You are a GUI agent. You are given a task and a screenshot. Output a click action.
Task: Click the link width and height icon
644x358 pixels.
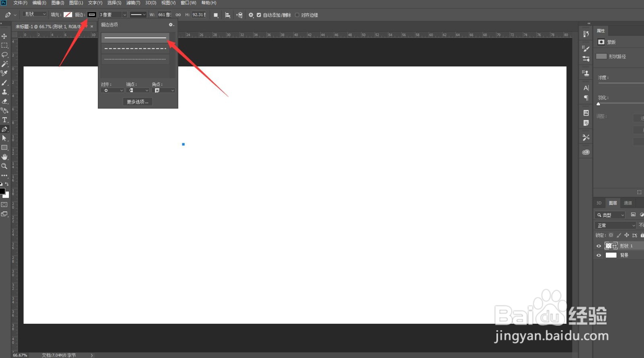[x=178, y=15]
